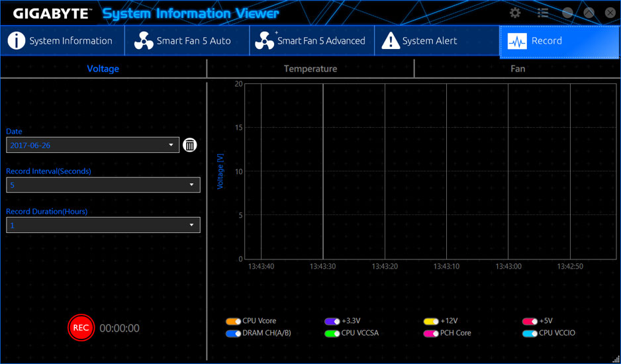Disable the +12V voltage series switch
Viewport: 621px width, 364px height.
tap(431, 321)
